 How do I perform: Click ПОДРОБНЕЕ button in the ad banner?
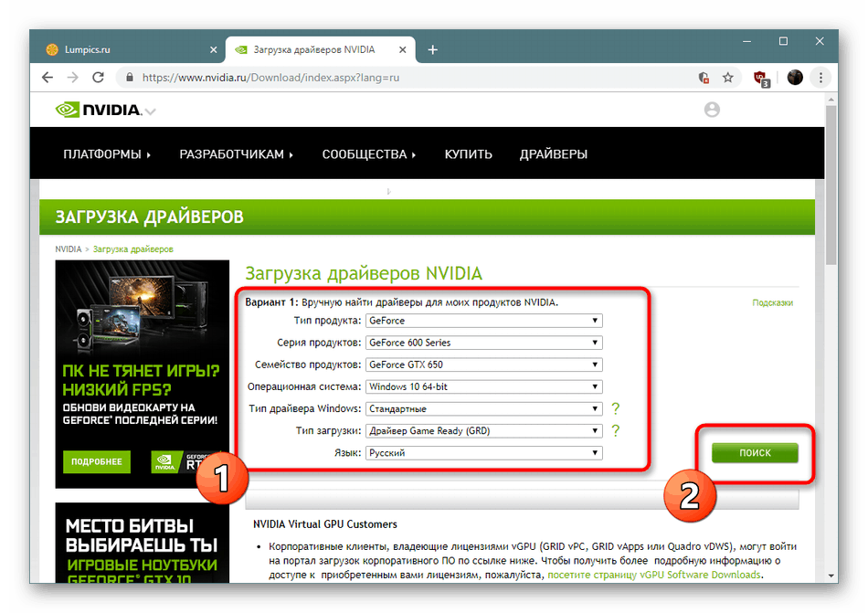coord(97,462)
